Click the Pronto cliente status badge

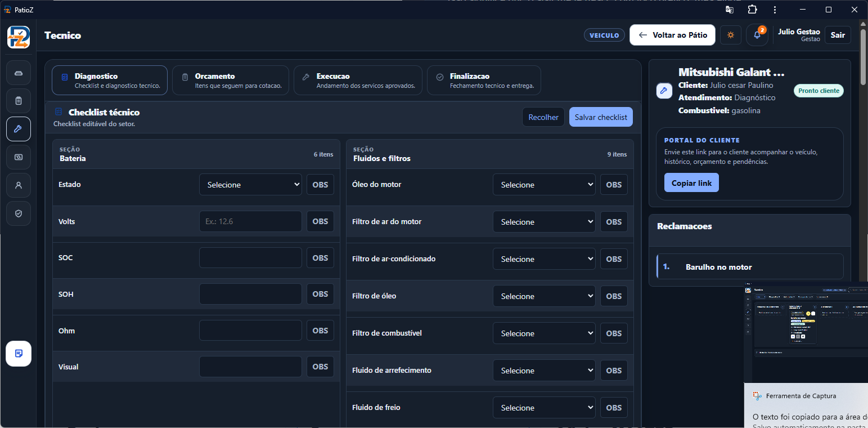(818, 91)
